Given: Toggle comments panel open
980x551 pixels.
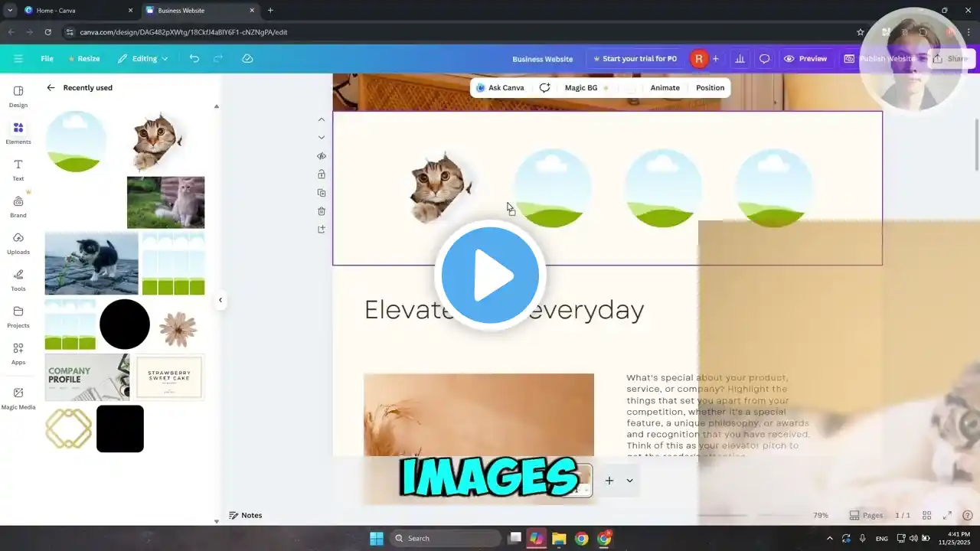Looking at the screenshot, I should click(764, 58).
